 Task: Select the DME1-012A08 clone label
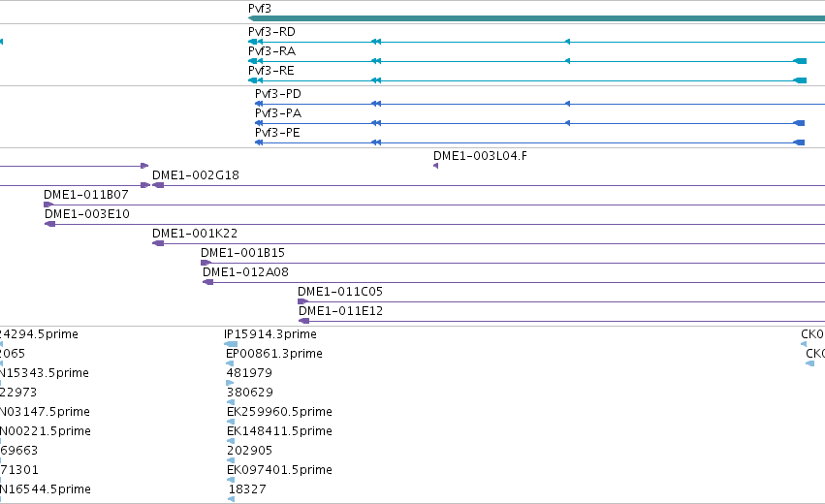[245, 272]
